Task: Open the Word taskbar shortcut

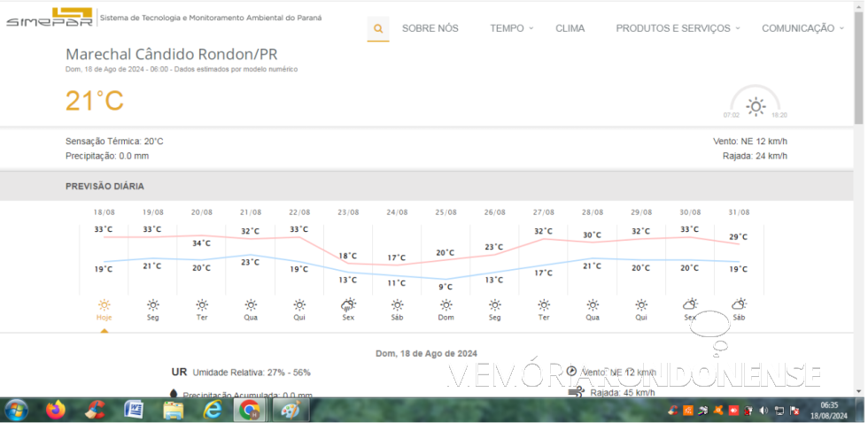Action: [x=134, y=410]
